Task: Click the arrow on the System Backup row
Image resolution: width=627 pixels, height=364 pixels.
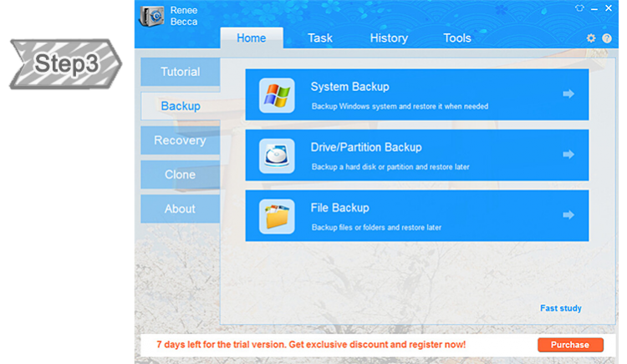Action: [568, 94]
